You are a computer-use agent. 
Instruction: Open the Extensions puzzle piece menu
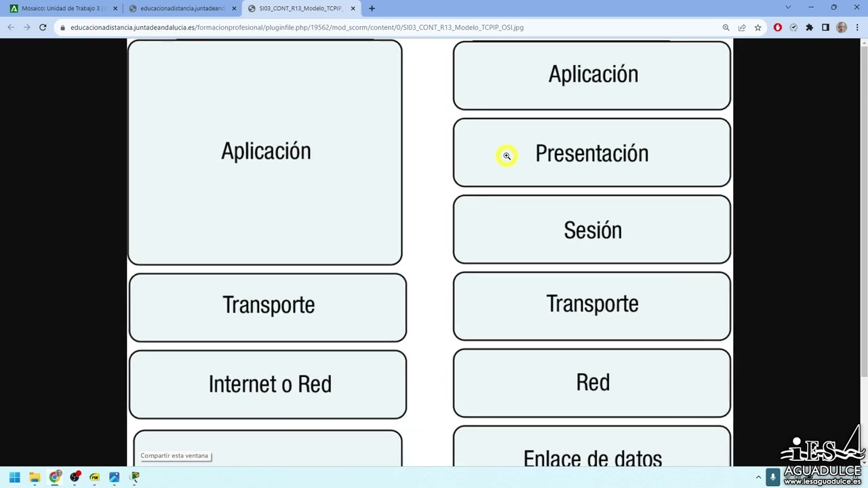pyautogui.click(x=809, y=28)
